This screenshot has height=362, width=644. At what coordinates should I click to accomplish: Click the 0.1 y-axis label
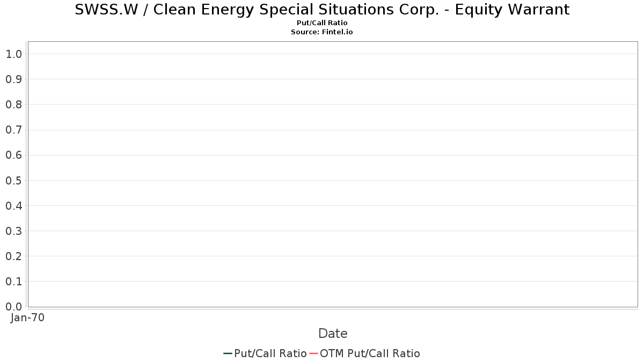coord(14,282)
